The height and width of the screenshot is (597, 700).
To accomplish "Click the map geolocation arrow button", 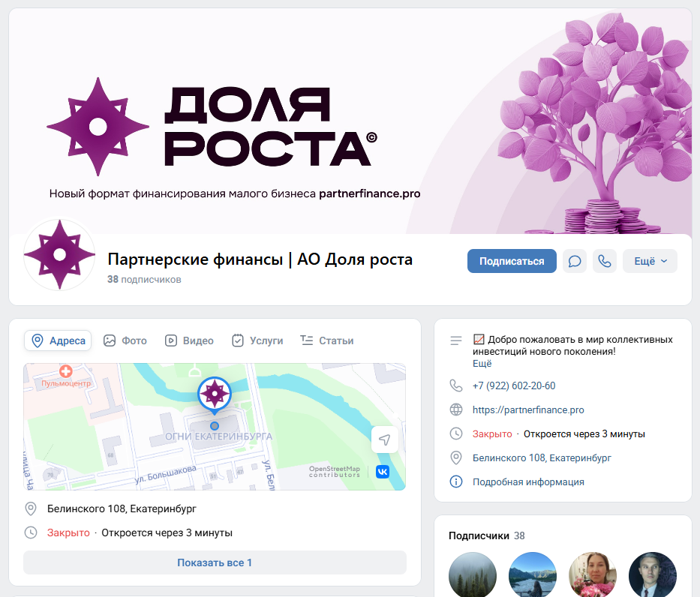I will [384, 439].
